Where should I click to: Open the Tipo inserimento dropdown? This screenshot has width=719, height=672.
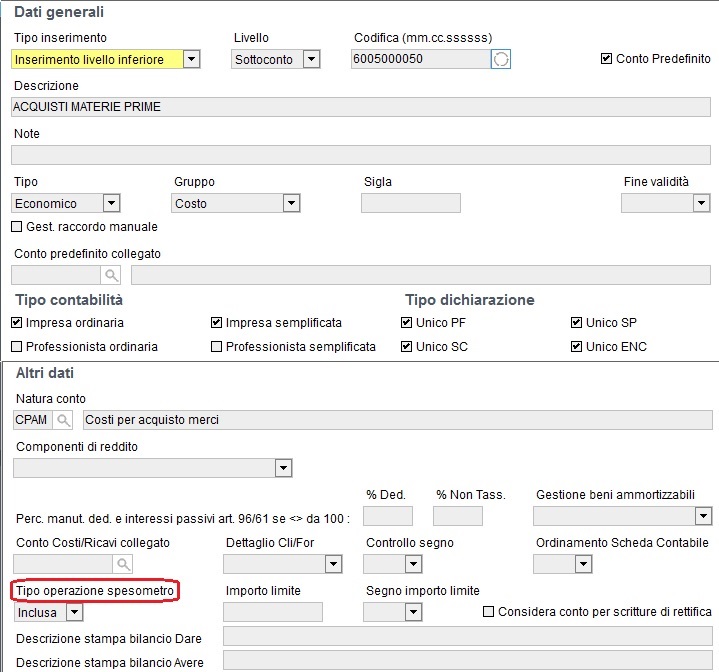tap(192, 59)
